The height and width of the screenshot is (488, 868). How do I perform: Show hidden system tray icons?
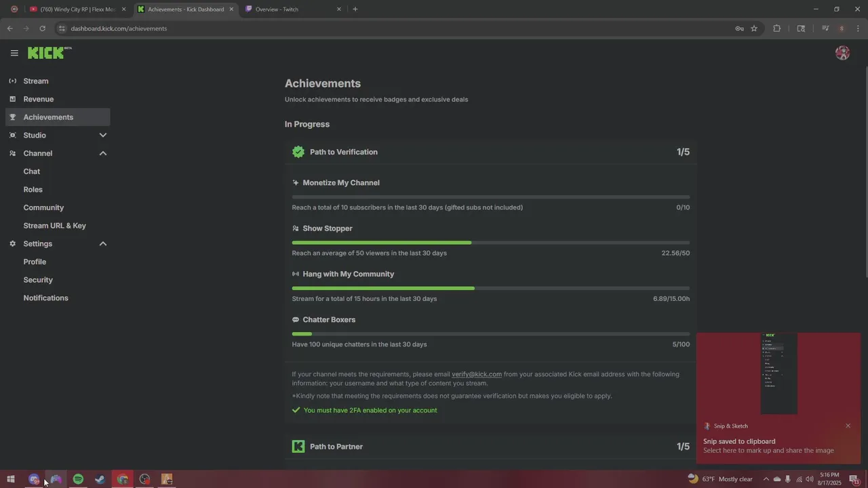click(766, 479)
